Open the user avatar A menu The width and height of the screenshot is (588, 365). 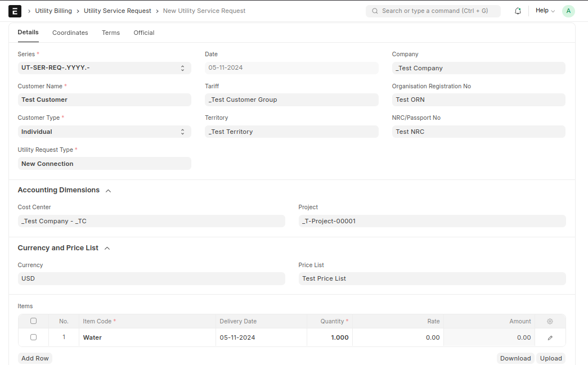[568, 11]
